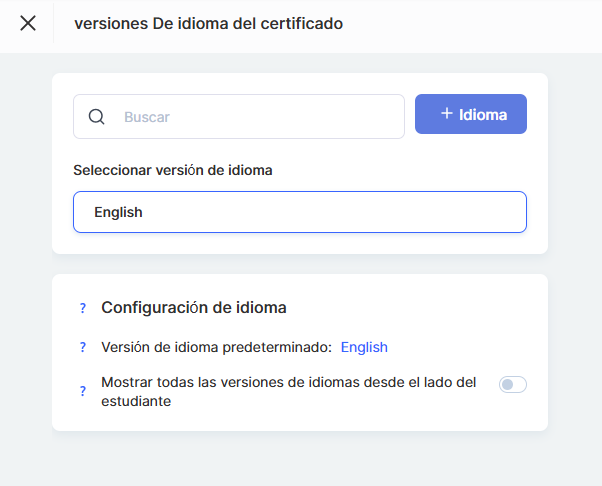
Task: Click the Versión de idioma predeterminado label
Action: click(x=216, y=348)
